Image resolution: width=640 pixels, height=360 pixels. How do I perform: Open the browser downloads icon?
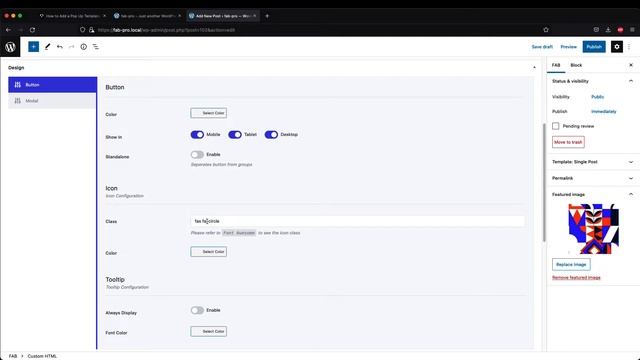coord(608,30)
